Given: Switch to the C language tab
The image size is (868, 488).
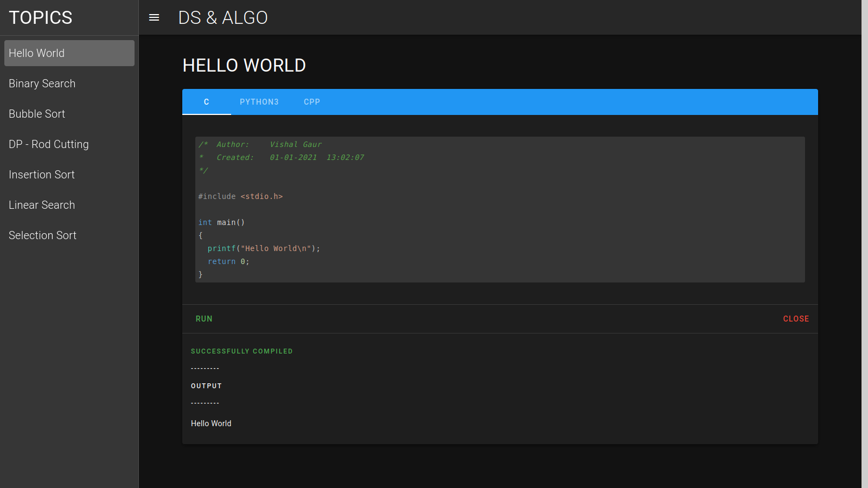Looking at the screenshot, I should click(x=207, y=102).
